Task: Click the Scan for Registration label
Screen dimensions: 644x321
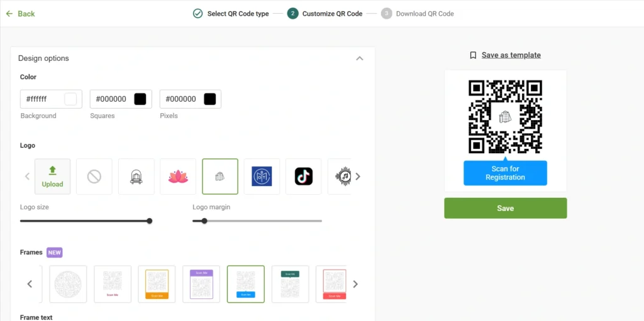Action: (x=505, y=173)
